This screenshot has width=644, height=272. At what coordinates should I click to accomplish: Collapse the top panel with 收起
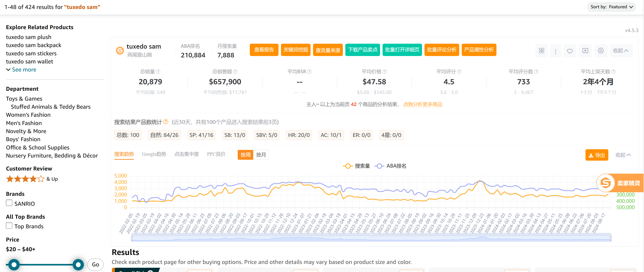point(621,51)
